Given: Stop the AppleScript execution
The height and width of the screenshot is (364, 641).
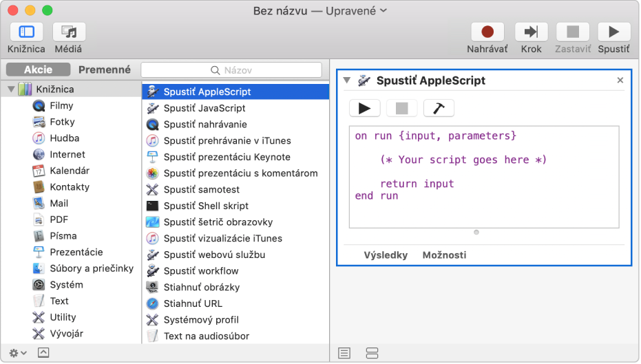Looking at the screenshot, I should (x=402, y=109).
